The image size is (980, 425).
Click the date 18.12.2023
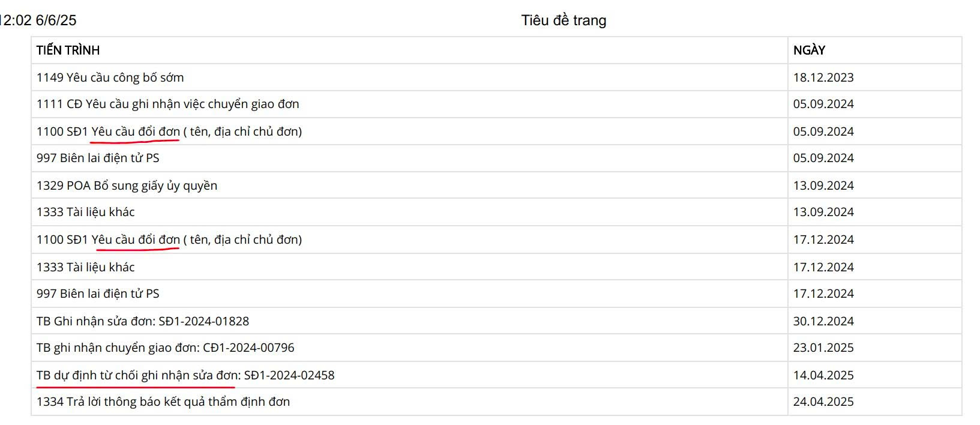coord(823,77)
